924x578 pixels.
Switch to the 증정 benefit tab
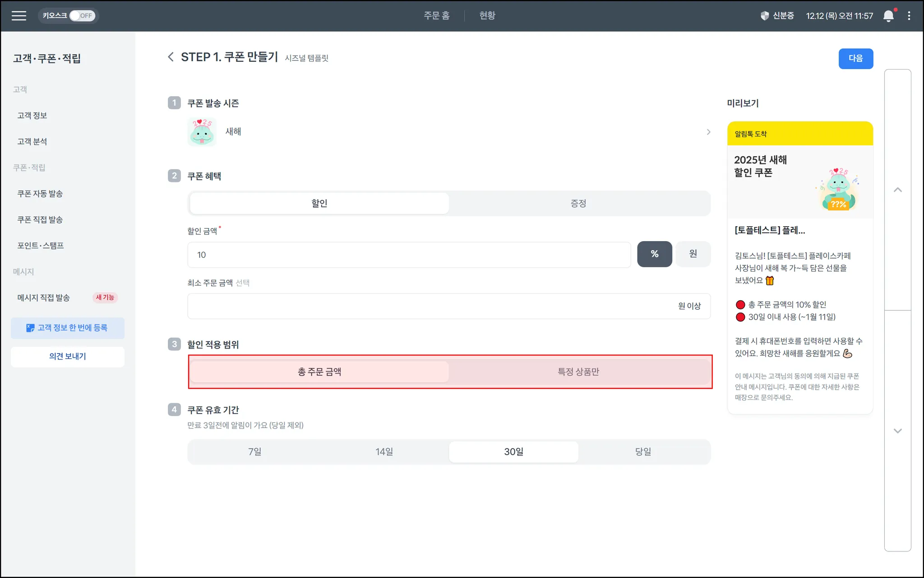tap(578, 203)
